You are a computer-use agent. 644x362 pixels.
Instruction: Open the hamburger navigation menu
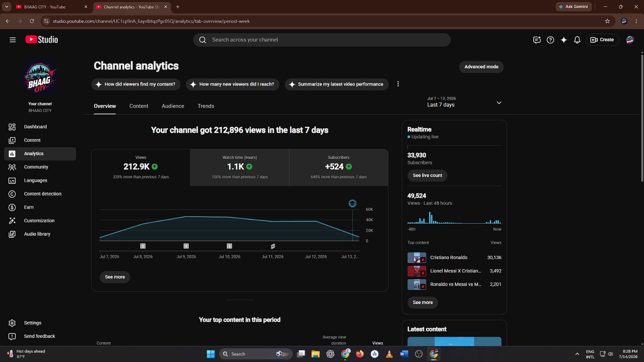[x=12, y=40]
